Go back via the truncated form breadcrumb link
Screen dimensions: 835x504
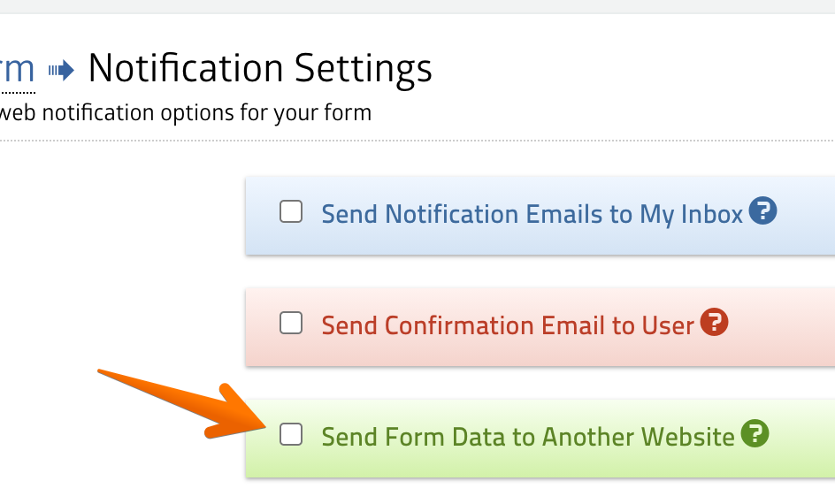click(x=18, y=69)
